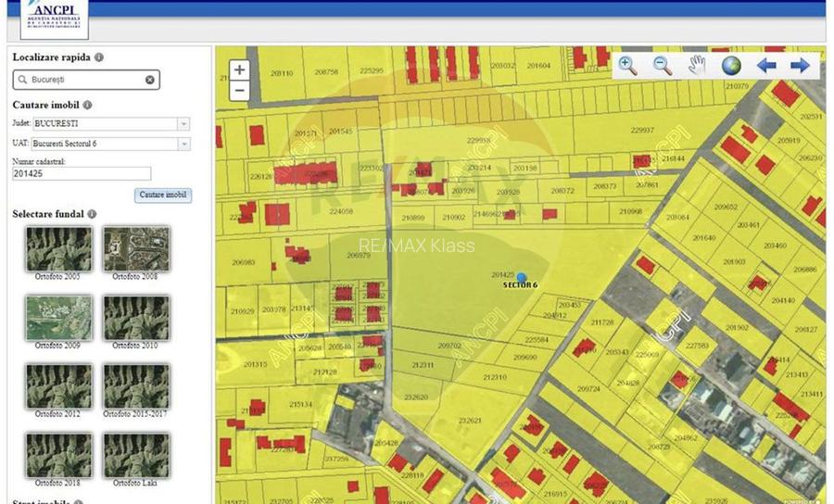Image resolution: width=834 pixels, height=504 pixels.
Task: Click the Cautare imobil button
Action: (x=163, y=195)
